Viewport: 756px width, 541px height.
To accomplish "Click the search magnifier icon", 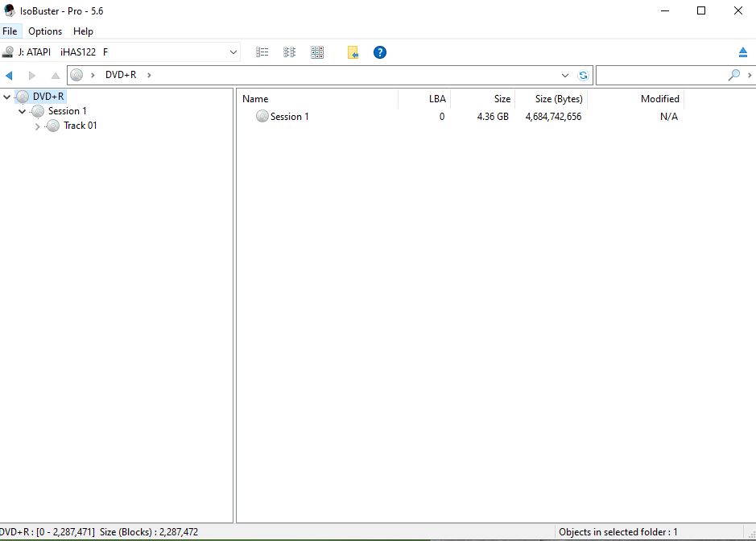I will pyautogui.click(x=733, y=75).
